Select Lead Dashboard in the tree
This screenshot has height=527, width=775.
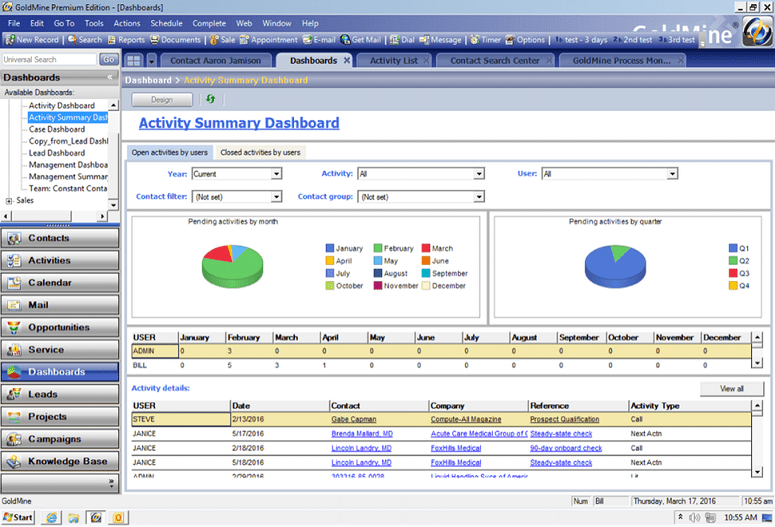click(x=56, y=153)
